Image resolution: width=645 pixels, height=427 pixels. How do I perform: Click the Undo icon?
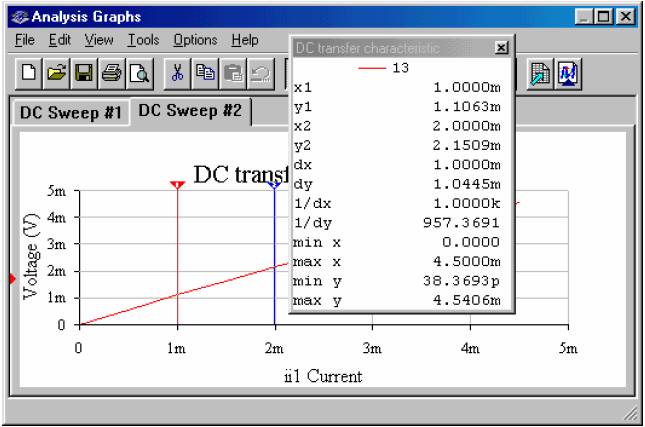[261, 74]
